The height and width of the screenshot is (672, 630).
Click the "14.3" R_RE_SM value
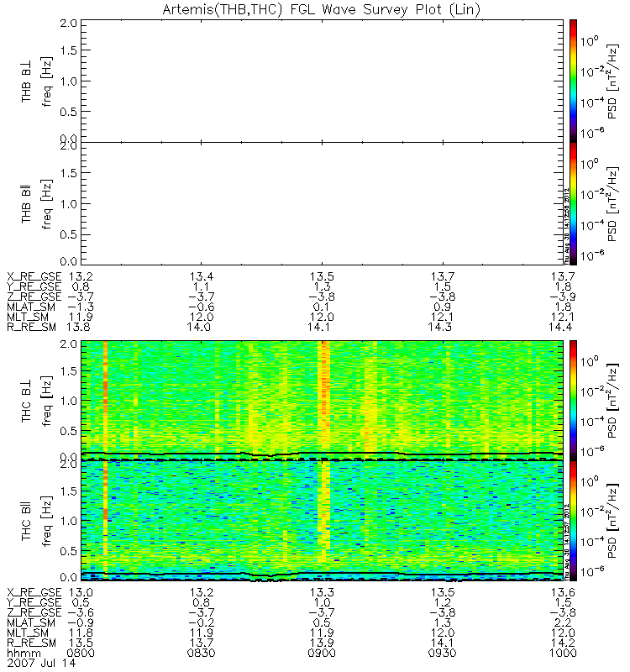click(x=439, y=328)
